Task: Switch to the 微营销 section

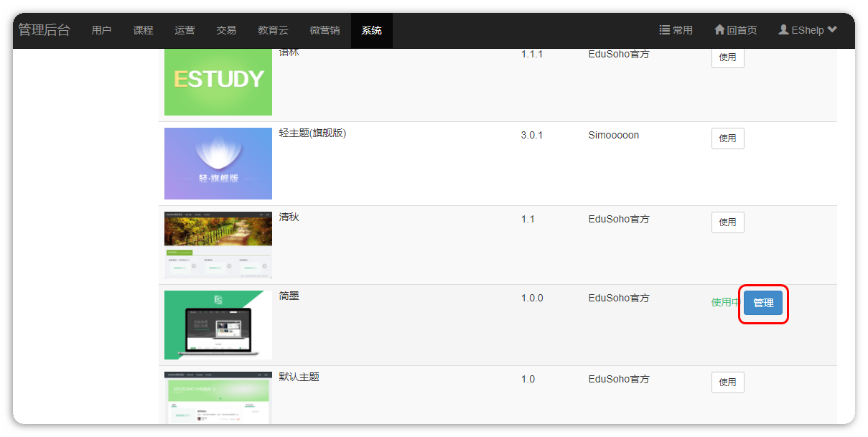Action: [325, 30]
